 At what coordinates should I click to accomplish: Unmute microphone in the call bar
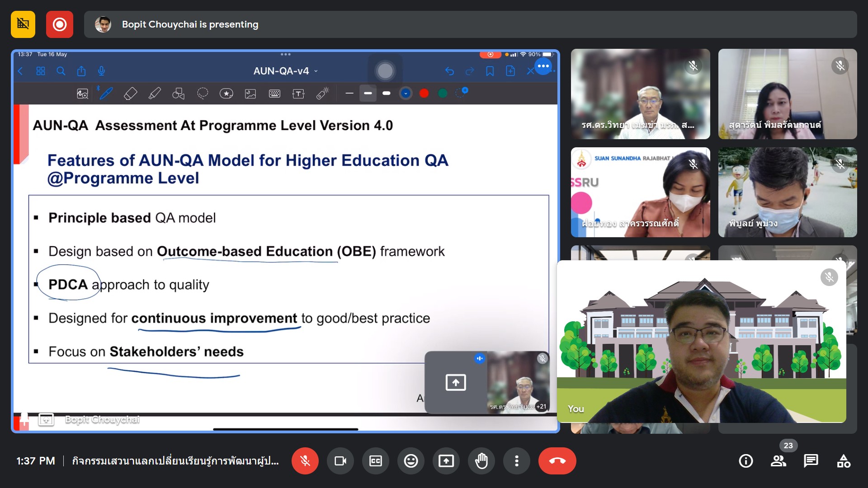pyautogui.click(x=305, y=461)
